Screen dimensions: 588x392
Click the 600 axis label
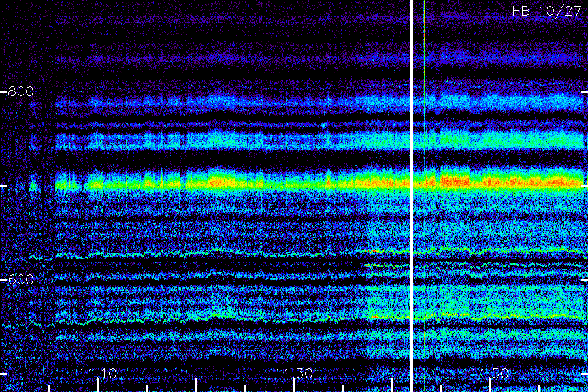[x=21, y=280]
